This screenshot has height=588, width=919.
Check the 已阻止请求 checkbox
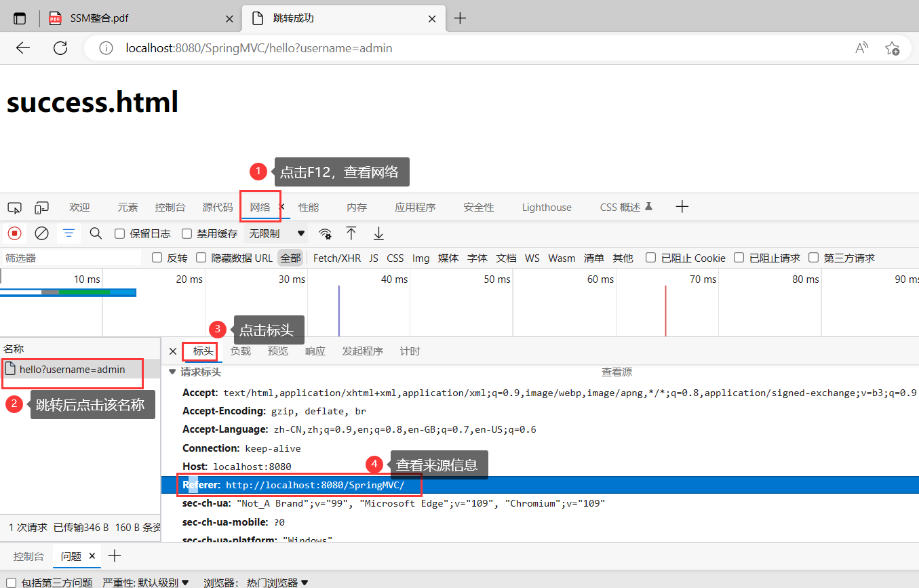coord(739,258)
